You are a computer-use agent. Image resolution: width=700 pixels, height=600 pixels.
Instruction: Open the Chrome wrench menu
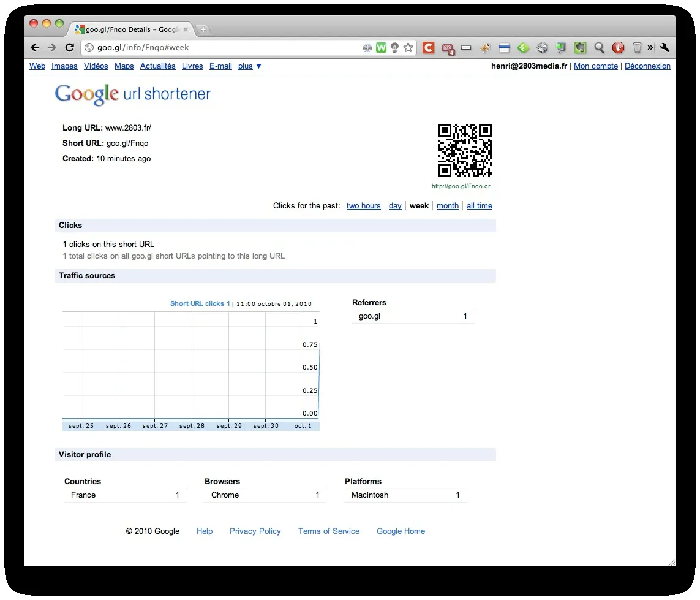point(664,47)
